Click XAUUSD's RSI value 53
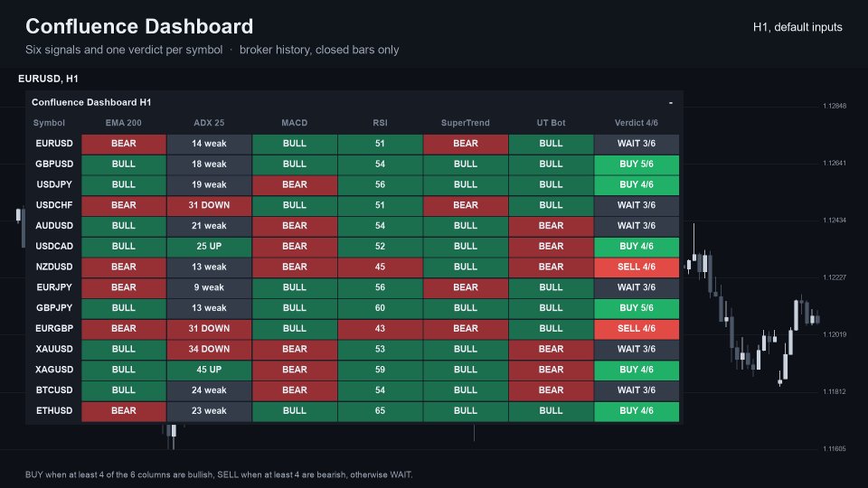The width and height of the screenshot is (868, 488). [x=381, y=349]
